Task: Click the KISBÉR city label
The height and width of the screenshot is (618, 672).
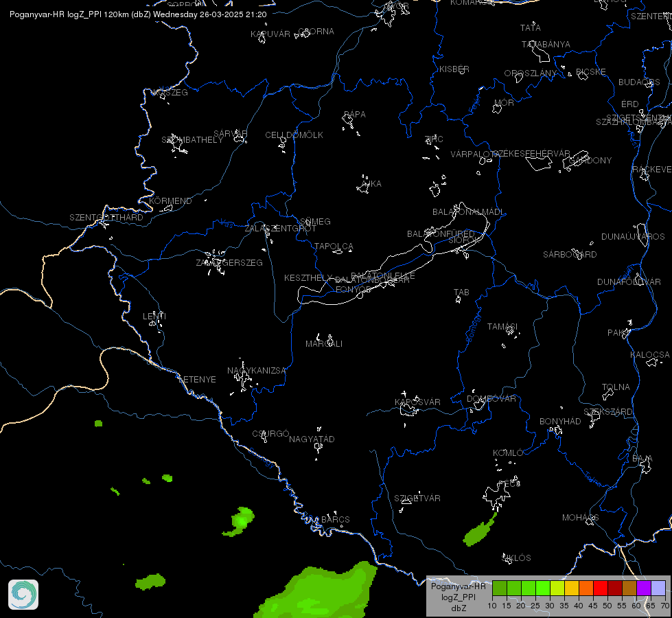Action: [454, 69]
